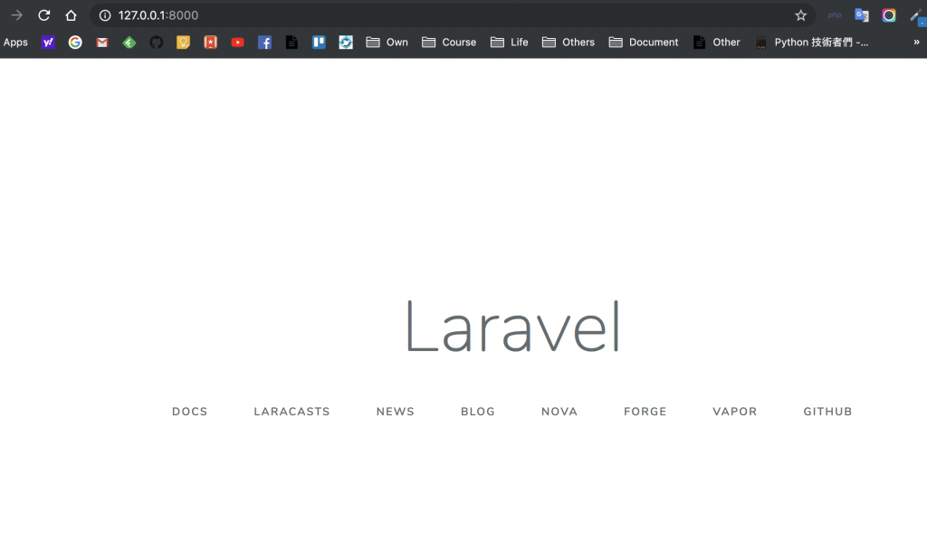Open the VAPOR link
Viewport: 927px width, 560px height.
click(735, 411)
